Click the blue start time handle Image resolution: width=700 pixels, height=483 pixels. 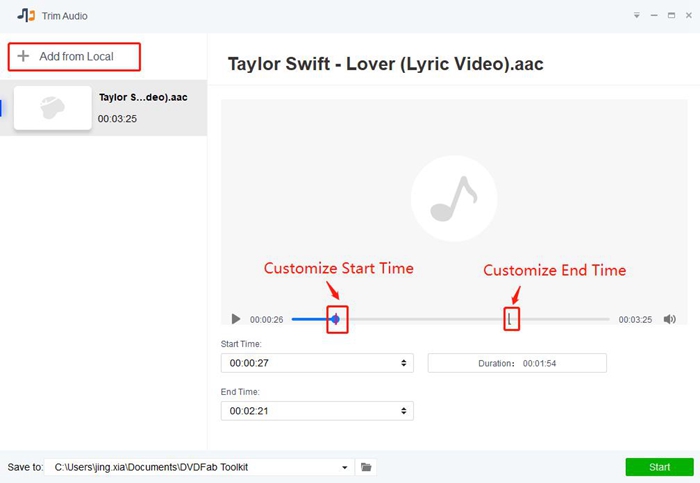(336, 320)
